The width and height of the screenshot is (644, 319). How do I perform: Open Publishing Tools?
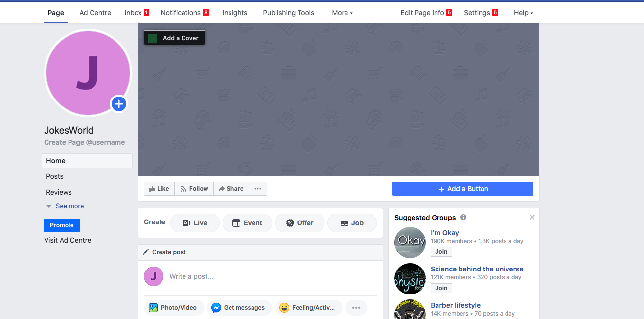click(289, 13)
